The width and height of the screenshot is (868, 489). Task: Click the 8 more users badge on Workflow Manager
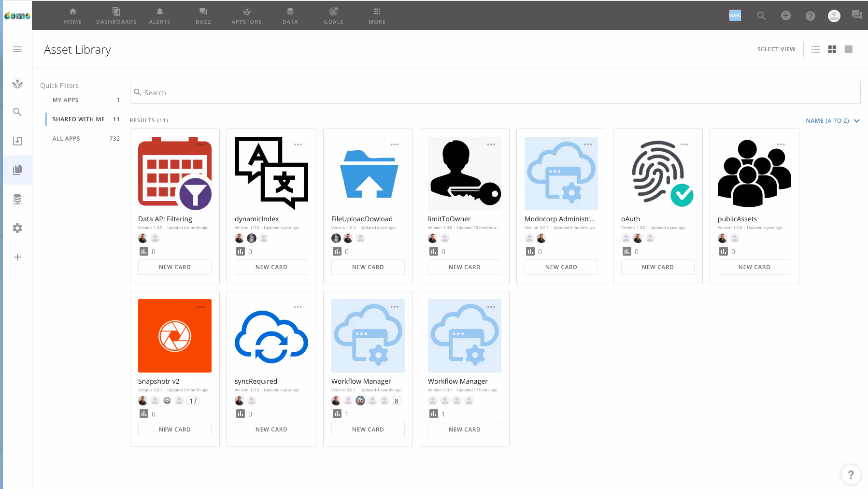[397, 401]
